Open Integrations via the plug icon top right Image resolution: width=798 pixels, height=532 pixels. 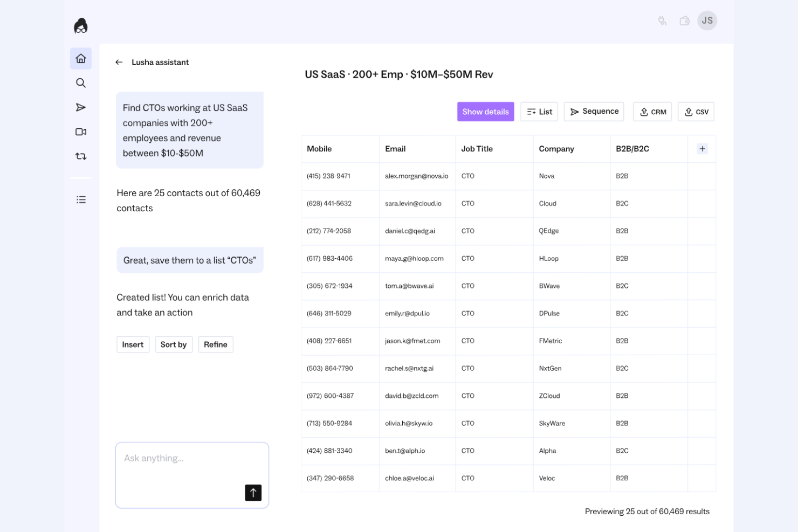pos(662,20)
